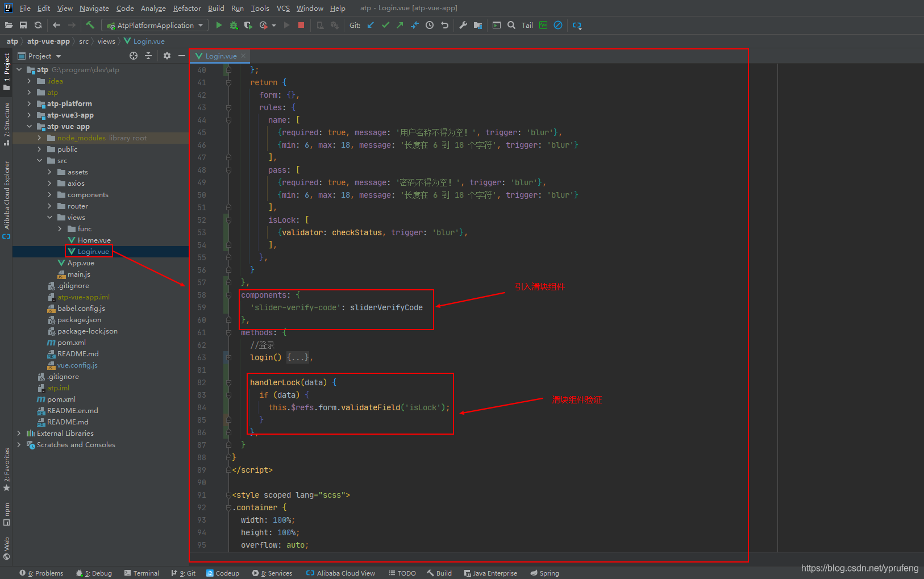Click the Run with Coverage icon

(x=248, y=25)
